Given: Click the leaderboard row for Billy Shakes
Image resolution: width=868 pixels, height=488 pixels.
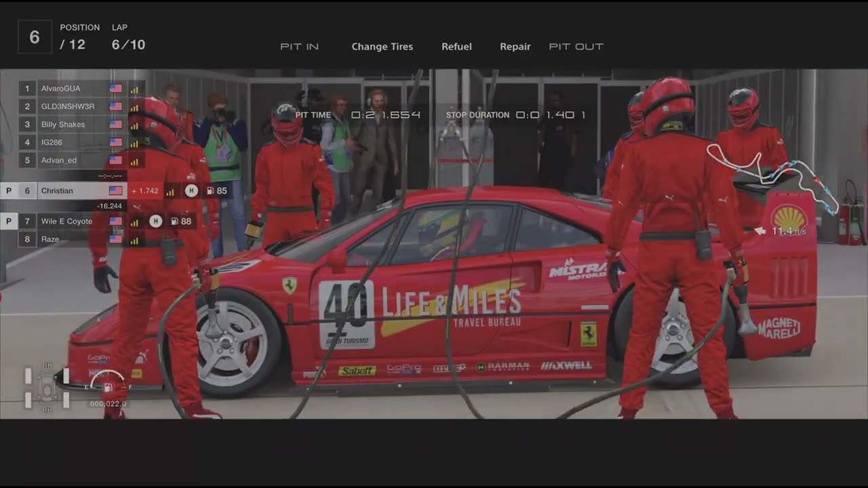Looking at the screenshot, I should pos(81,124).
